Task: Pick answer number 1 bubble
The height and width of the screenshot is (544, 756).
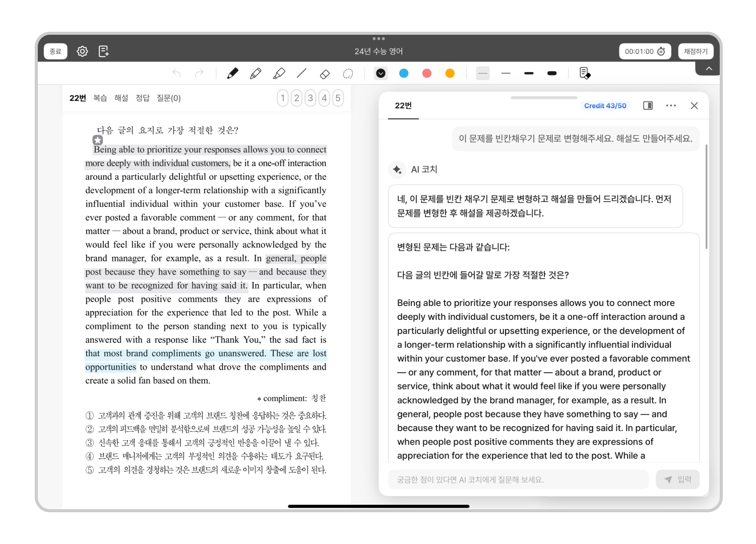Action: click(x=283, y=98)
